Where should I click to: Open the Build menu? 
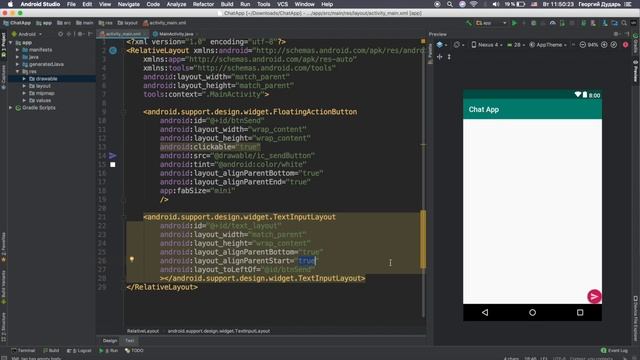(227, 4)
